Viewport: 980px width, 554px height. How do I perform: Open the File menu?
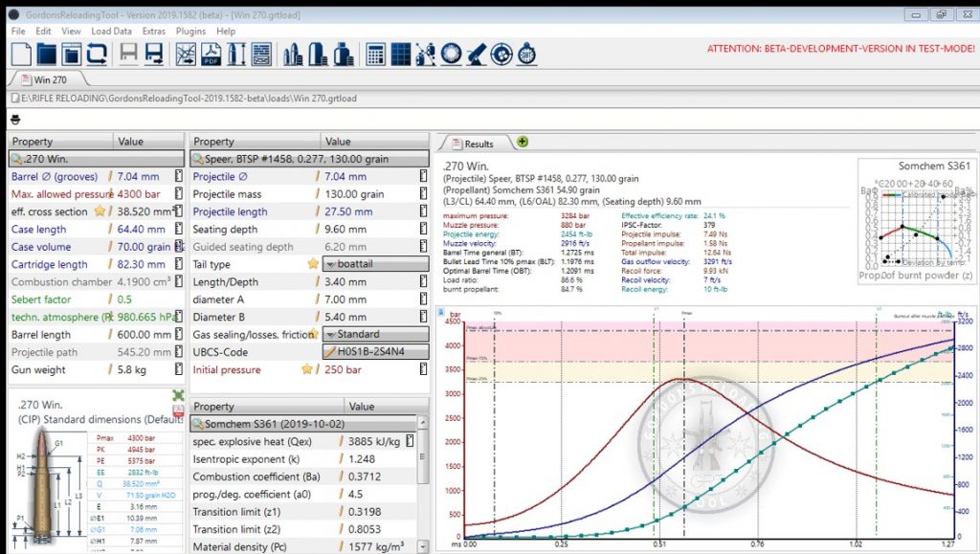click(18, 31)
